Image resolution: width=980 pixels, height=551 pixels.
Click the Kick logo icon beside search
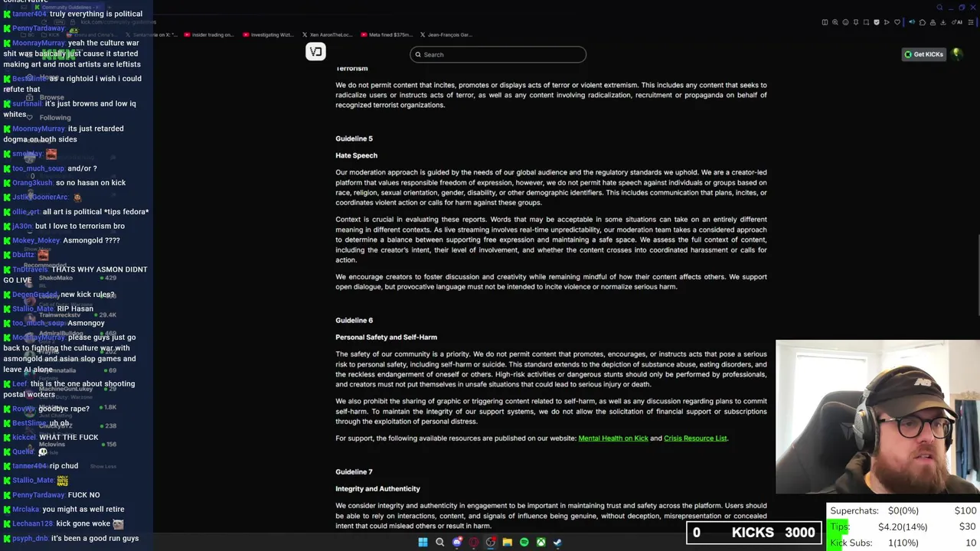pos(315,51)
